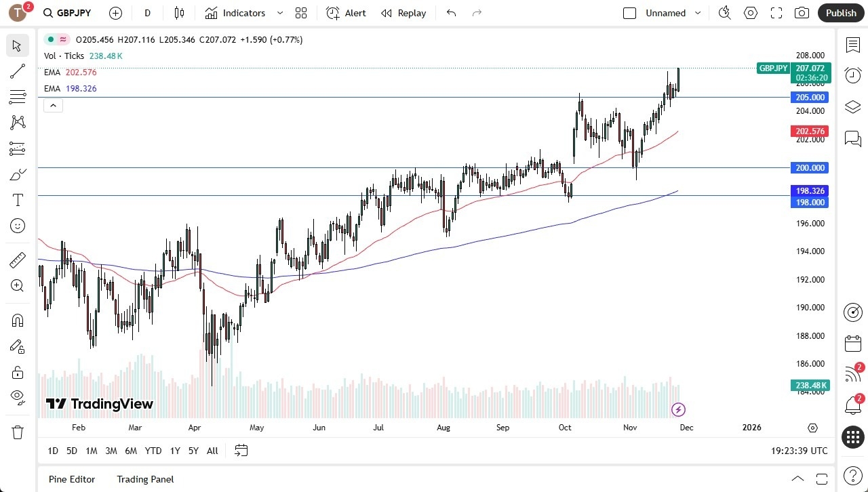Hide the GBPJPY series via legend toggle
Viewport: 868px width, 492px height.
(51, 39)
